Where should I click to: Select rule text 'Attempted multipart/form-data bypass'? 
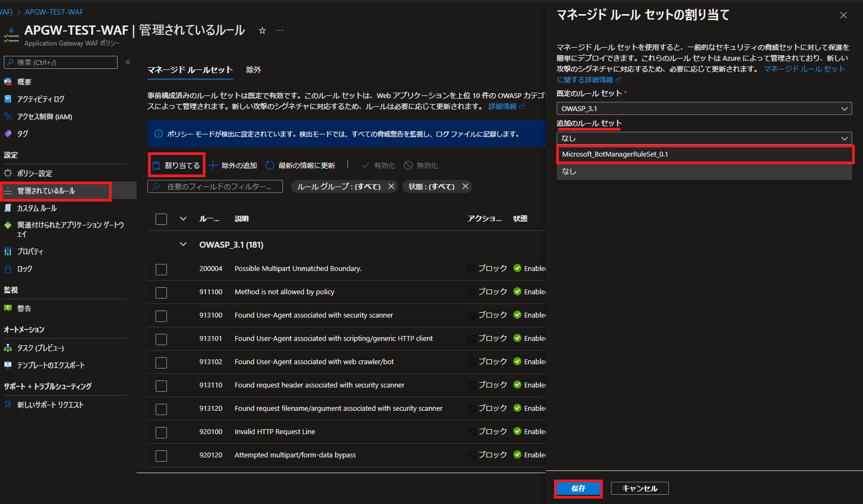click(295, 455)
